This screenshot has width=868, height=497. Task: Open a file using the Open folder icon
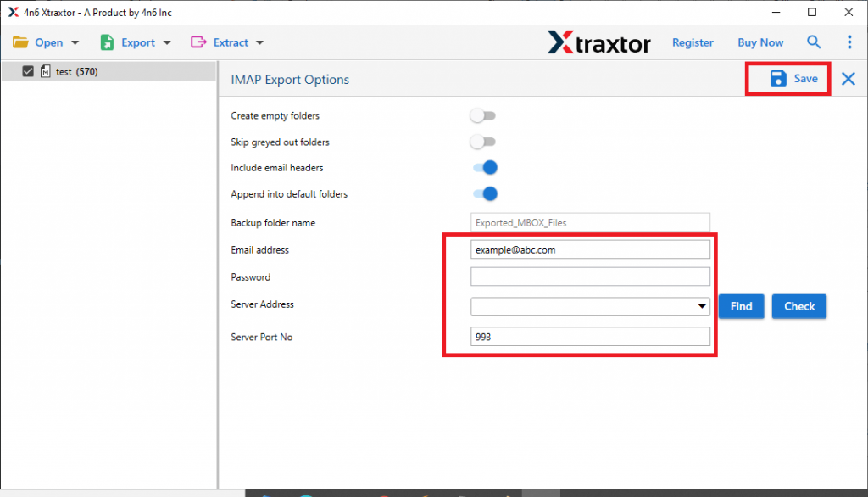click(x=22, y=42)
